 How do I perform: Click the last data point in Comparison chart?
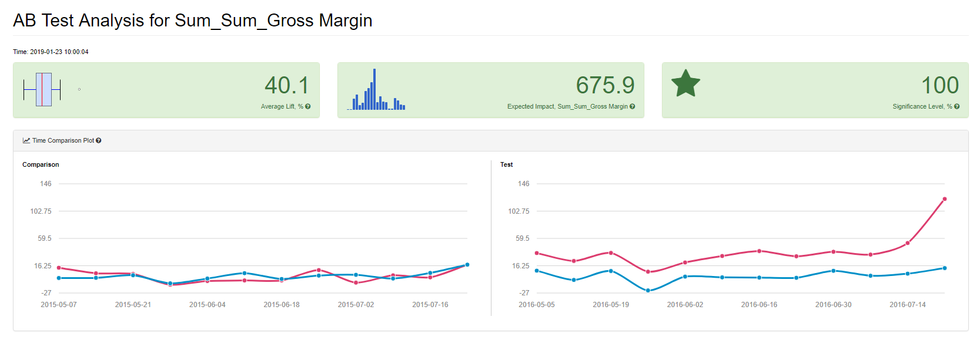click(467, 265)
